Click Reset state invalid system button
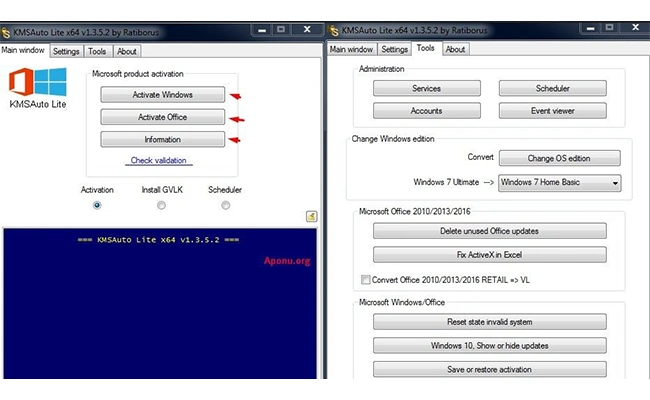This screenshot has width=650, height=400. click(490, 322)
